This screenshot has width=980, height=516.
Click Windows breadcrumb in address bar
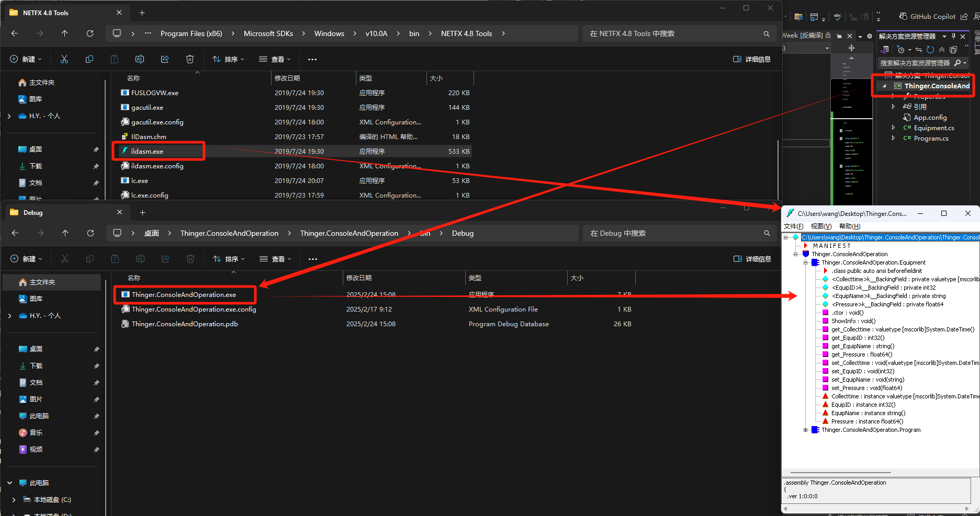[x=329, y=33]
